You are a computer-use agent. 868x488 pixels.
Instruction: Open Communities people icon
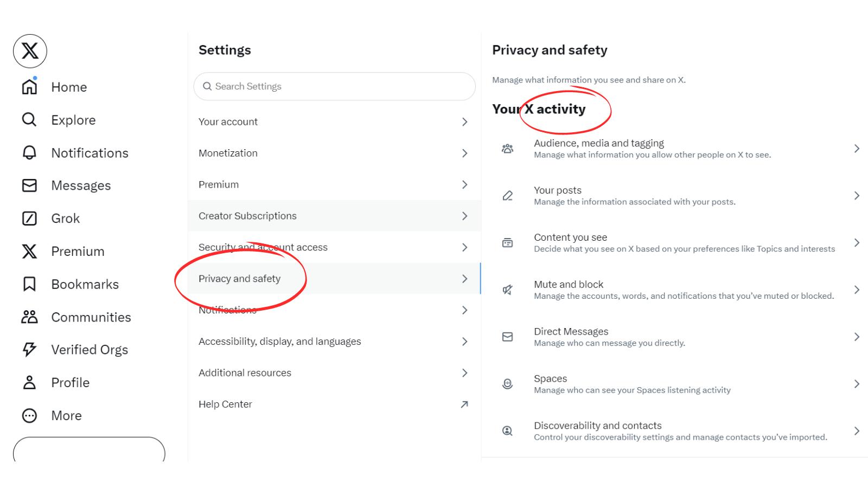(x=29, y=317)
